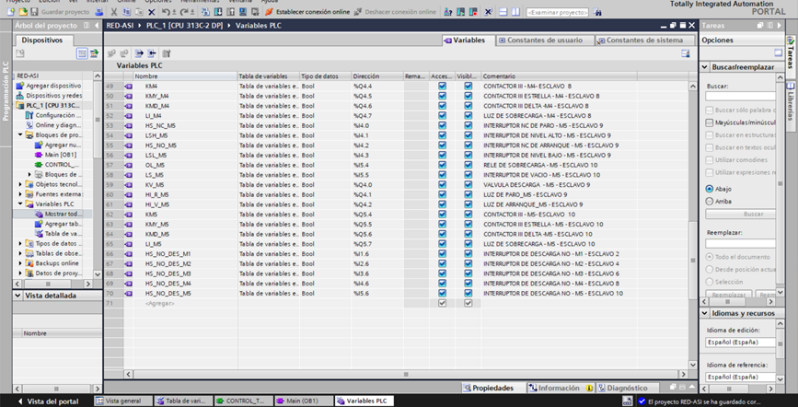This screenshot has width=798, height=407.
Task: Click the open project folder icon
Action: pos(23,12)
